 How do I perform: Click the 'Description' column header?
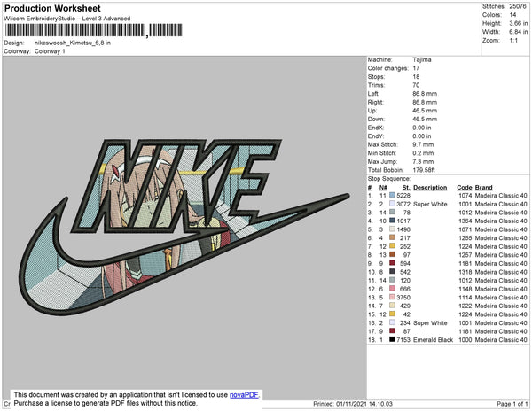430,188
